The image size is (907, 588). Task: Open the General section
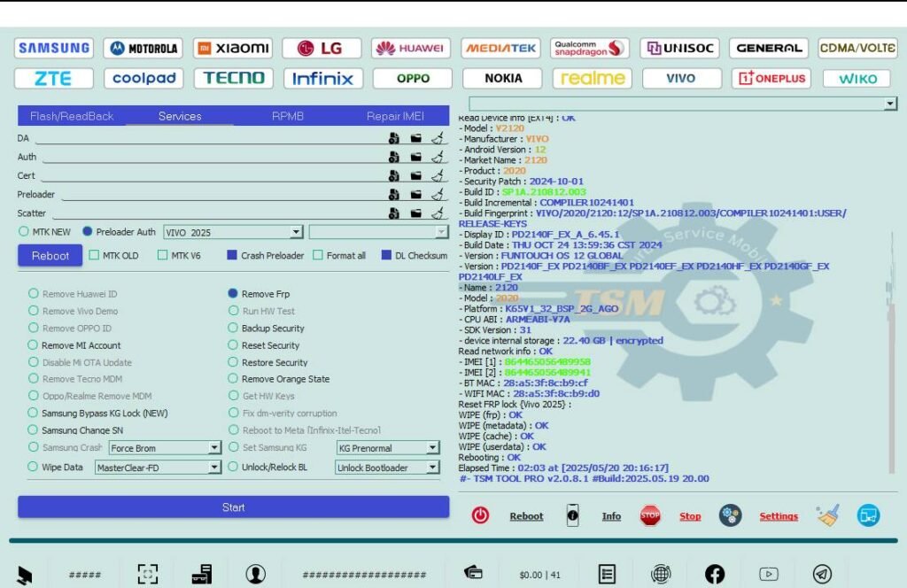coord(769,48)
